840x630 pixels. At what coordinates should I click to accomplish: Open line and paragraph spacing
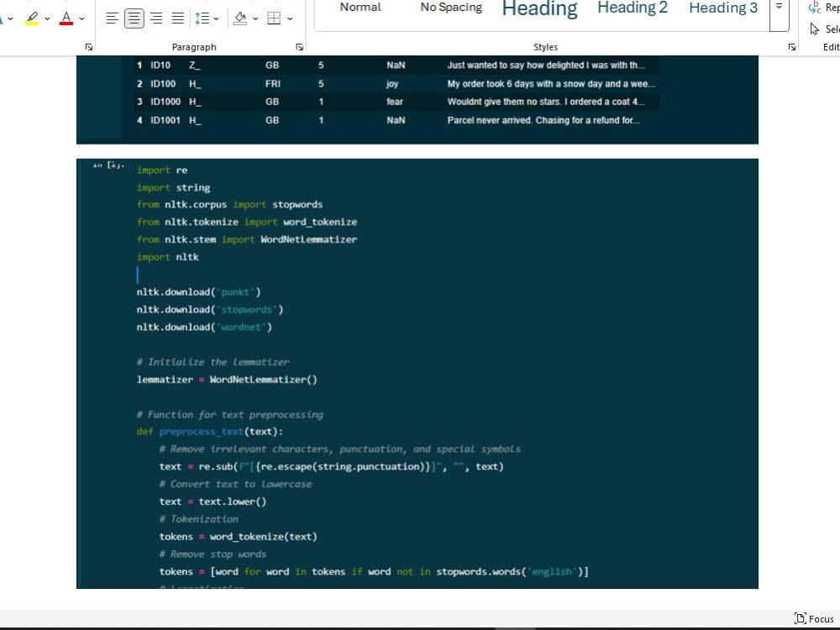tap(202, 18)
